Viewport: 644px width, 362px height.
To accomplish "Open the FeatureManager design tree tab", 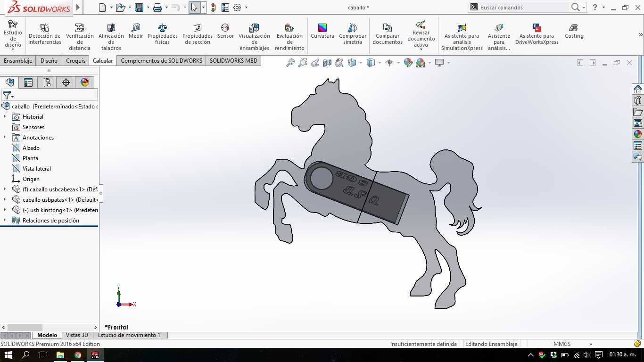I will tap(9, 82).
